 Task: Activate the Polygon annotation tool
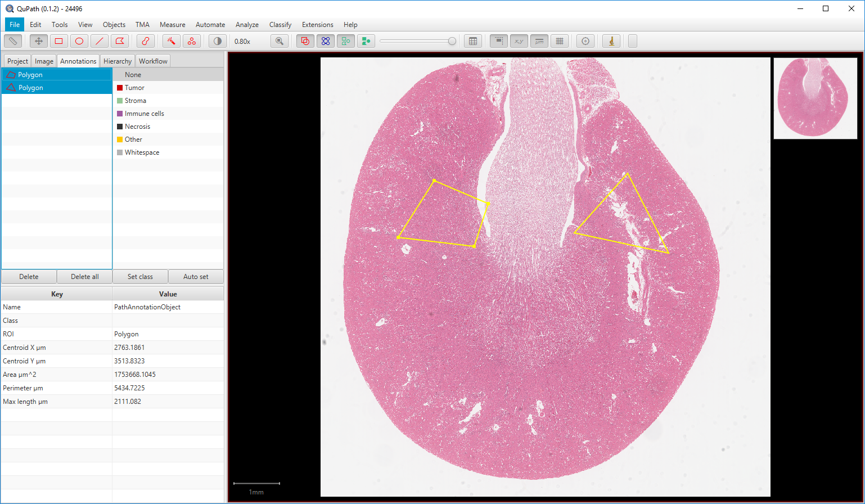(x=120, y=40)
